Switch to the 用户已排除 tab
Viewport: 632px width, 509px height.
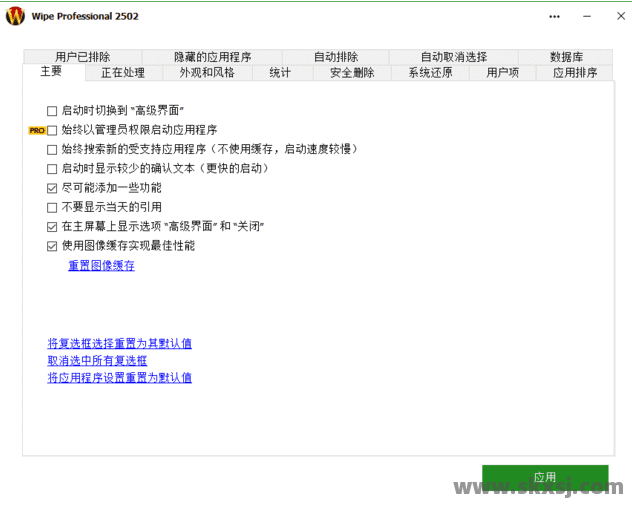pyautogui.click(x=83, y=57)
